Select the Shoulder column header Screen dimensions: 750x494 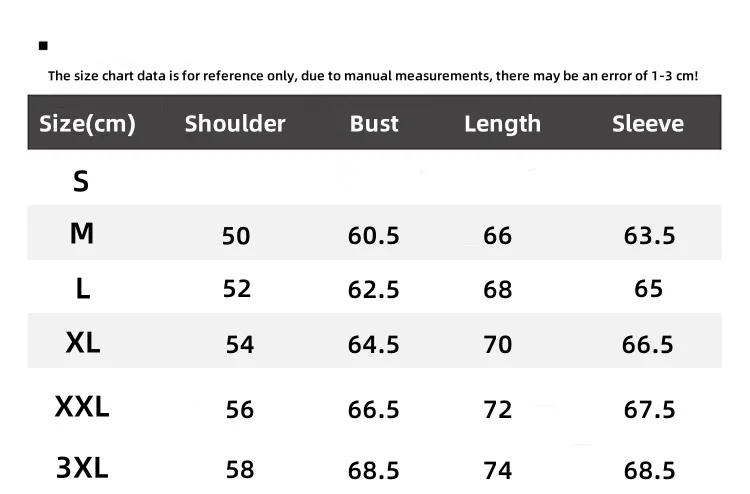tap(235, 124)
